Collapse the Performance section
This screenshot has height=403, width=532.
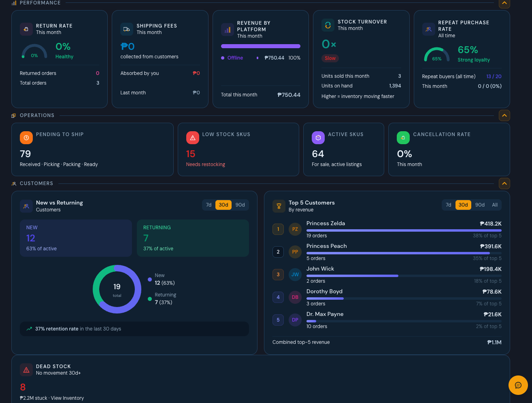[x=504, y=4]
